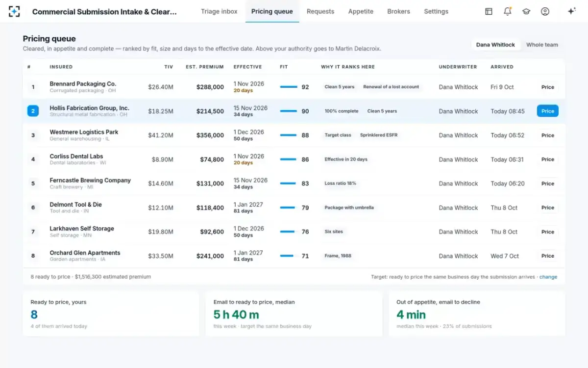The height and width of the screenshot is (368, 588).
Task: Open the graduation cap learning icon
Action: 526,11
